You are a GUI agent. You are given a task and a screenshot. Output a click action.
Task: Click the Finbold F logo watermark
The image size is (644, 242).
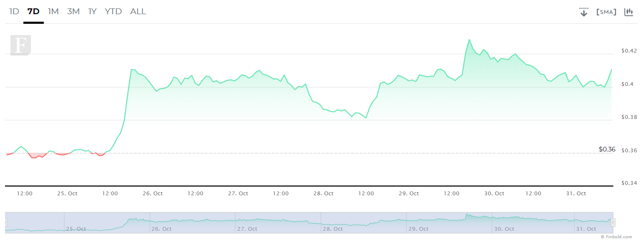(x=20, y=46)
